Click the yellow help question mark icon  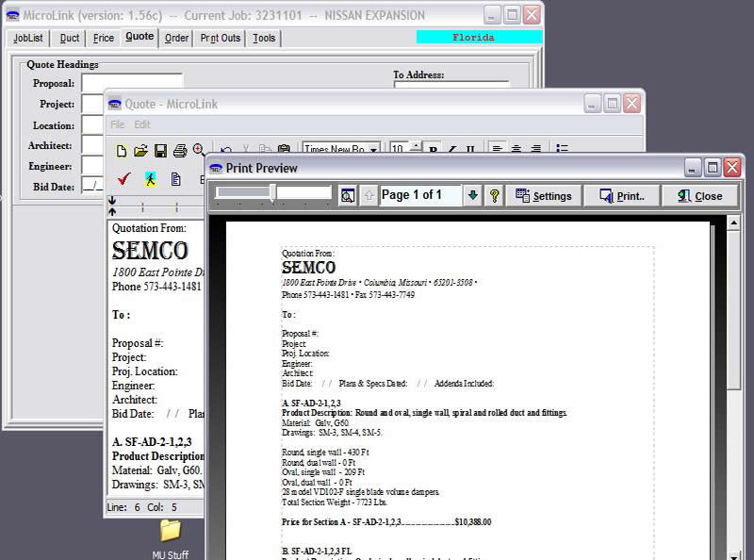pyautogui.click(x=494, y=195)
